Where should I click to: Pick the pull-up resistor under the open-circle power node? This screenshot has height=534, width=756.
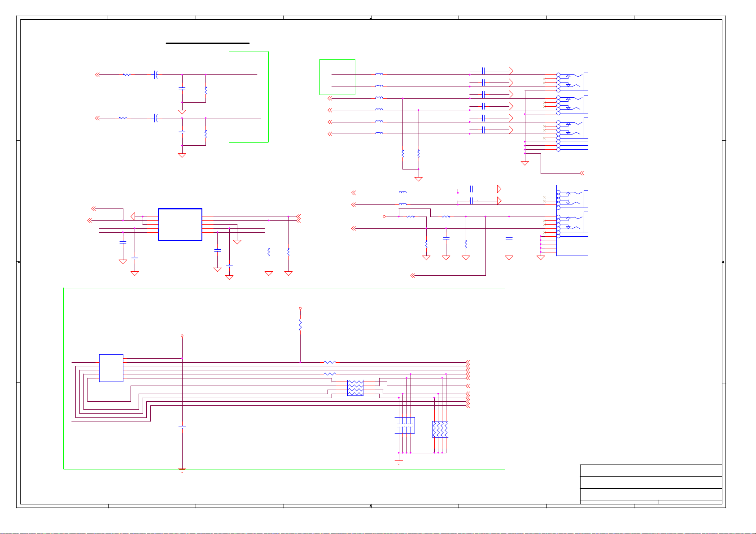300,326
